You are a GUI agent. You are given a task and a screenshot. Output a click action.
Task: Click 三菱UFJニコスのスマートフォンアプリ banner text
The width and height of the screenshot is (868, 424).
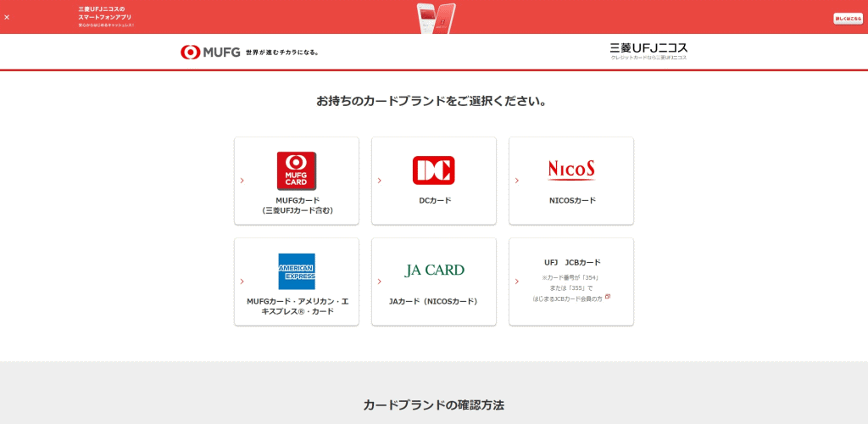(106, 14)
